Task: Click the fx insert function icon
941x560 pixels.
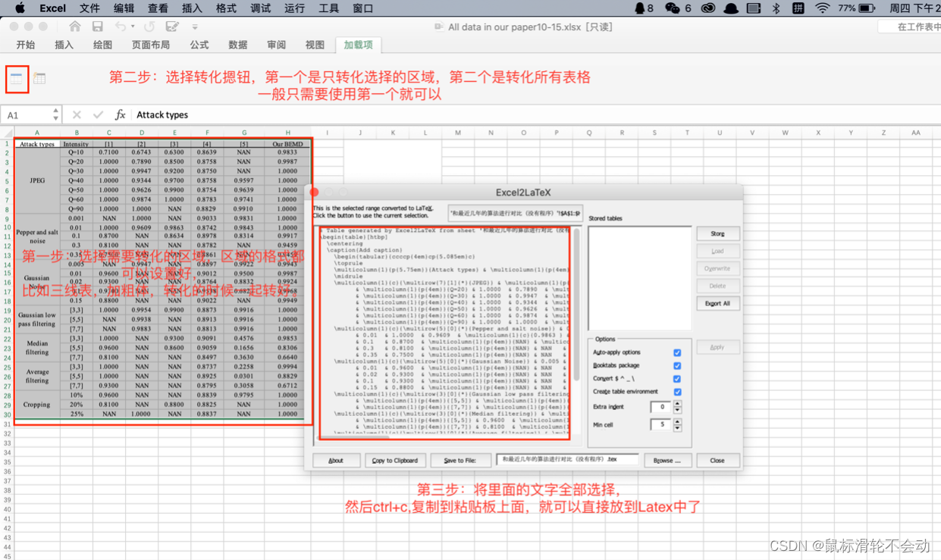Action: click(120, 115)
